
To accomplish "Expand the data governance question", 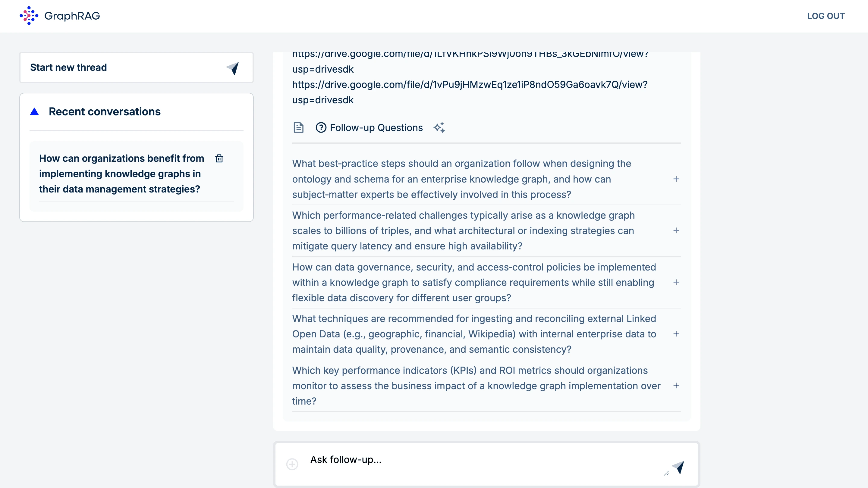I will click(x=676, y=282).
